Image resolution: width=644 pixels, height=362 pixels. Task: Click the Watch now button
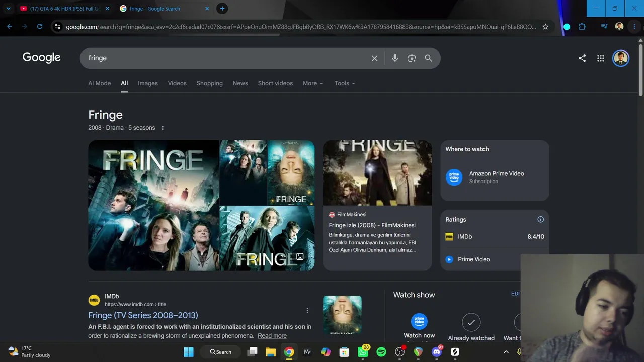(419, 327)
